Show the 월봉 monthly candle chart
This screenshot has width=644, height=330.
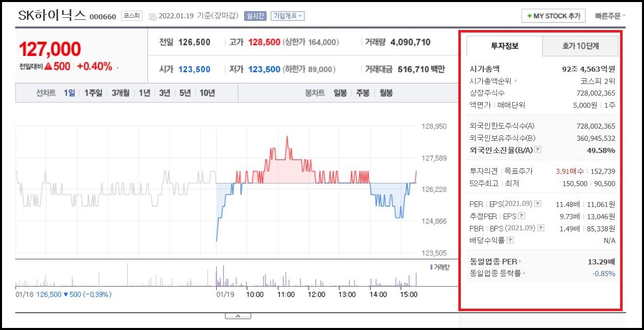pos(386,93)
